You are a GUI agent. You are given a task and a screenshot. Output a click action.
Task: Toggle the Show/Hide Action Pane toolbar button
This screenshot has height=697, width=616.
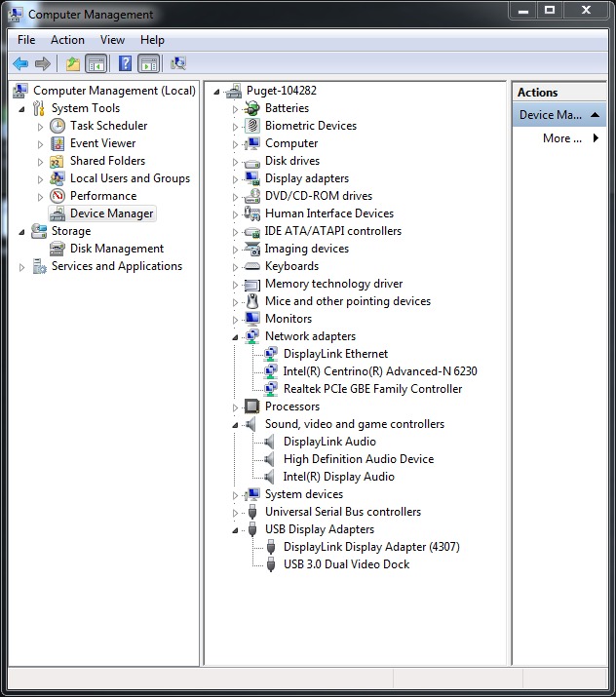[x=148, y=63]
